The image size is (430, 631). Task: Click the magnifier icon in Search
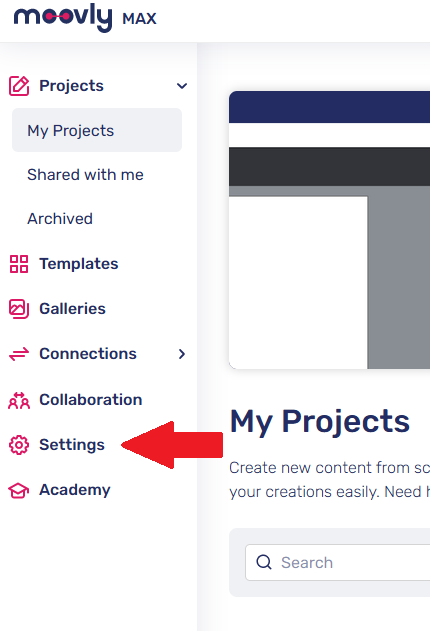tap(264, 562)
